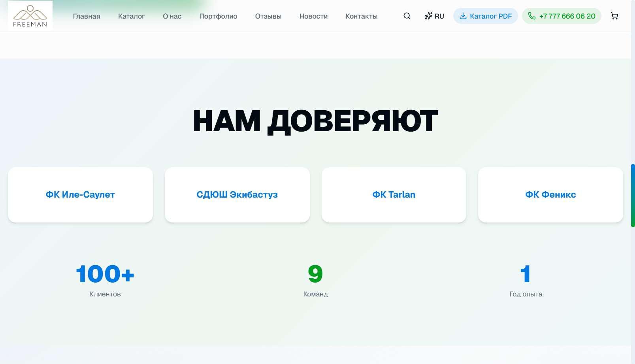Click the 100+ clients counter
Image resolution: width=635 pixels, height=364 pixels.
(x=105, y=274)
